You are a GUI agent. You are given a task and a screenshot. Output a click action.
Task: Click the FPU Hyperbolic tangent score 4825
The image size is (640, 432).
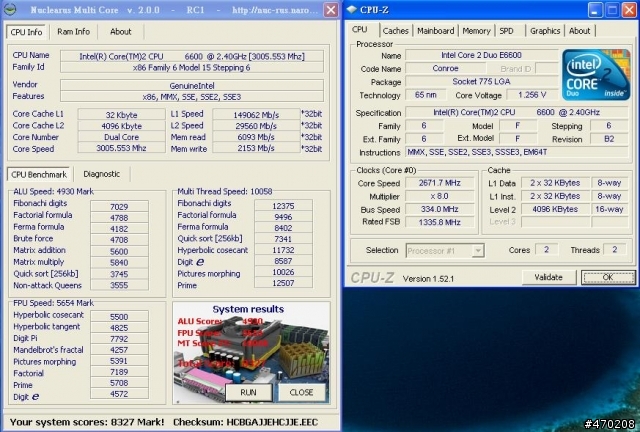119,327
